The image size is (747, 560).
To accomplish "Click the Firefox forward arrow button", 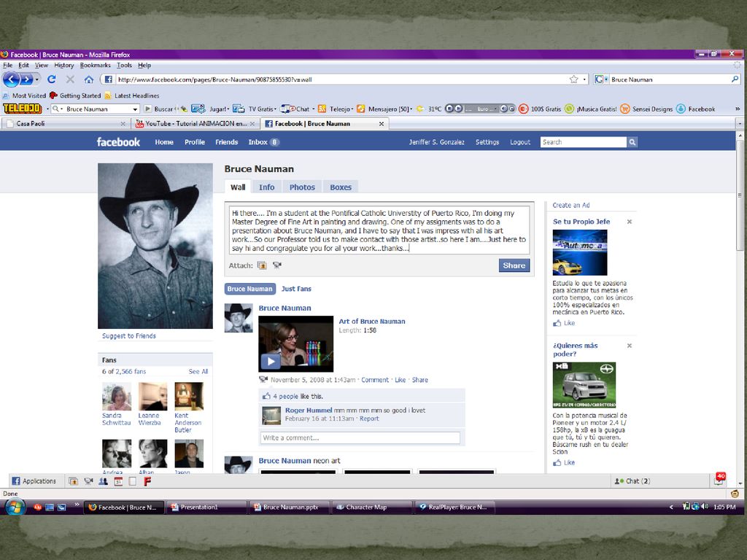I will tap(27, 79).
